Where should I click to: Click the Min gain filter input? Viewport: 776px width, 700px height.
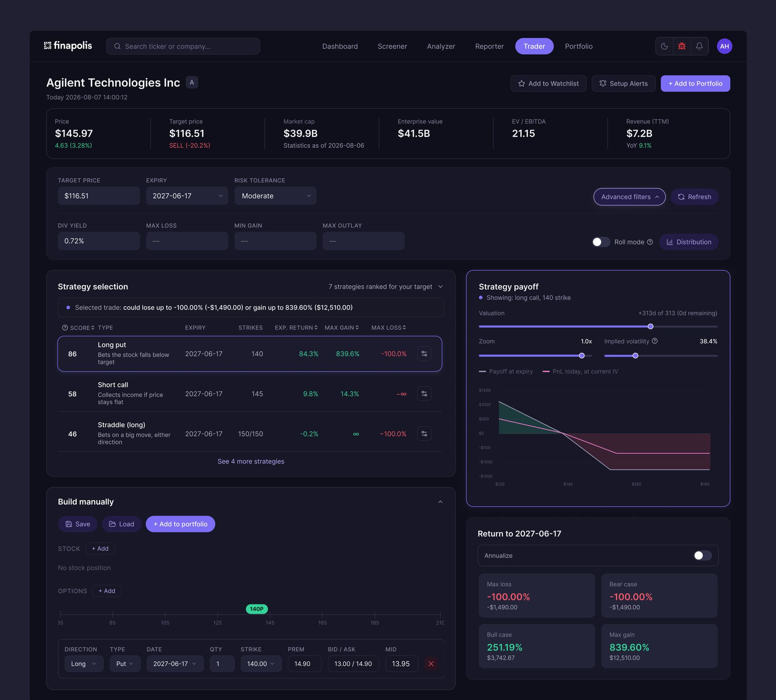click(275, 241)
